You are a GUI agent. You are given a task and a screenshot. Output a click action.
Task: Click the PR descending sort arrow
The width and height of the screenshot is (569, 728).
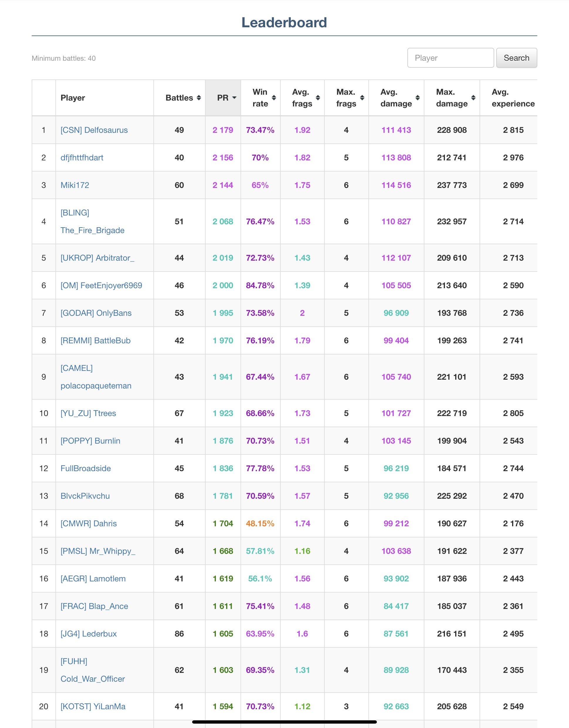click(234, 98)
